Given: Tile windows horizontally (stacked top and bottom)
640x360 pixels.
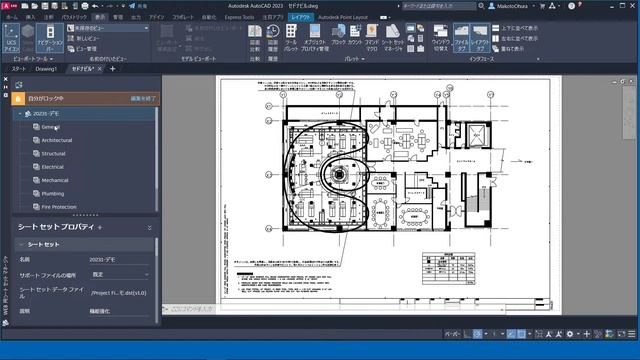Looking at the screenshot, I should click(515, 28).
